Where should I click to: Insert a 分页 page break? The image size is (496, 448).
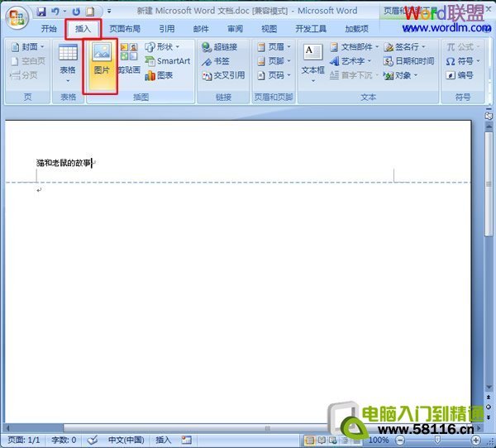pyautogui.click(x=24, y=75)
